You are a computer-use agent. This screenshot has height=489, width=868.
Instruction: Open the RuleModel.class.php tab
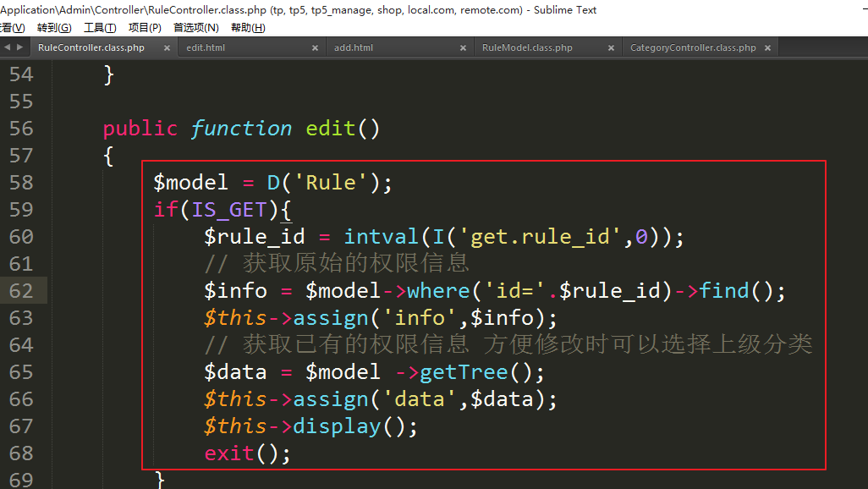pyautogui.click(x=527, y=48)
